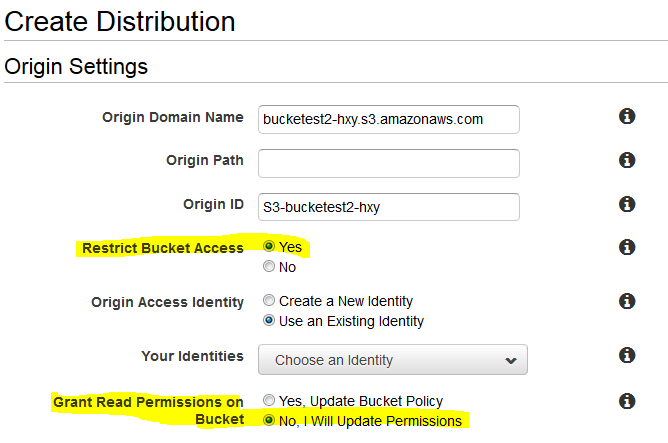Click the Origin Domain Name input field
The width and height of the screenshot is (668, 443).
click(388, 119)
